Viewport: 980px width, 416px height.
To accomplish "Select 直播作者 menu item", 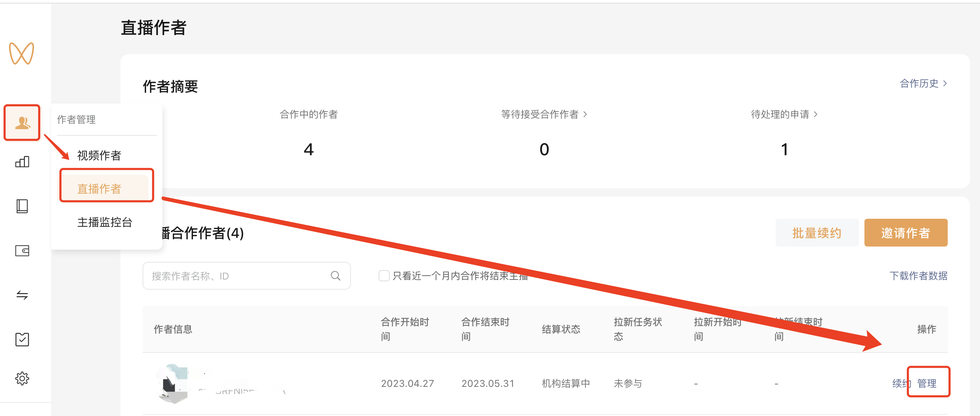I will click(x=99, y=189).
